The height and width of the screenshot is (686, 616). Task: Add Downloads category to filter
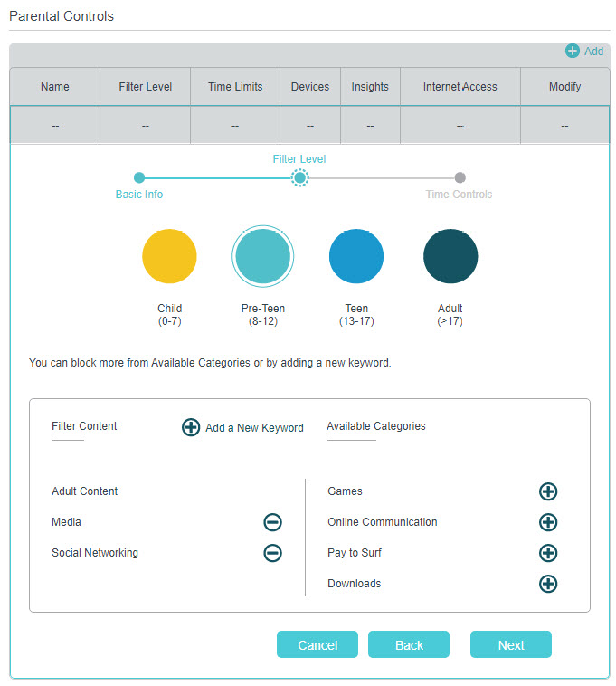point(548,584)
